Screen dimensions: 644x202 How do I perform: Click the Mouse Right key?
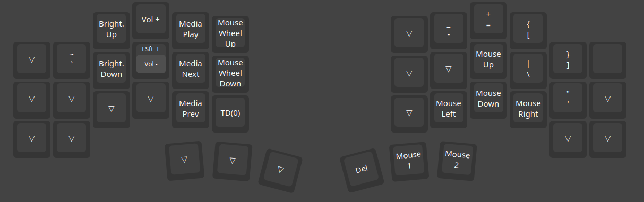528,109
